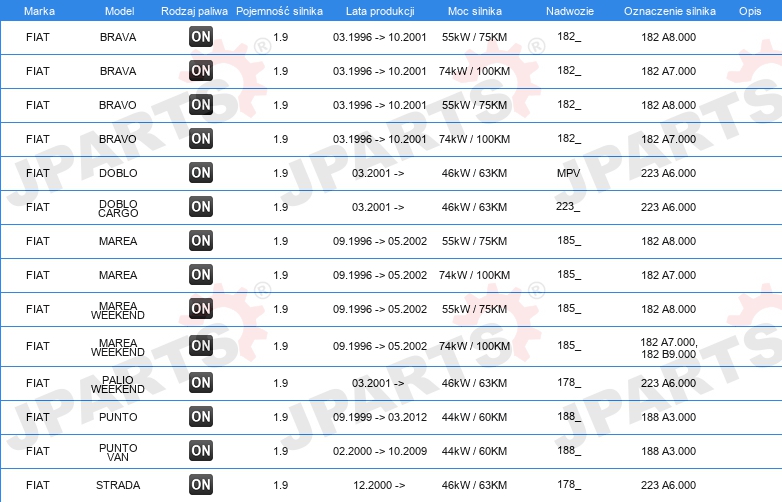Click 178_ body code in PALIO WEEKEND row
The height and width of the screenshot is (502, 782).
569,382
